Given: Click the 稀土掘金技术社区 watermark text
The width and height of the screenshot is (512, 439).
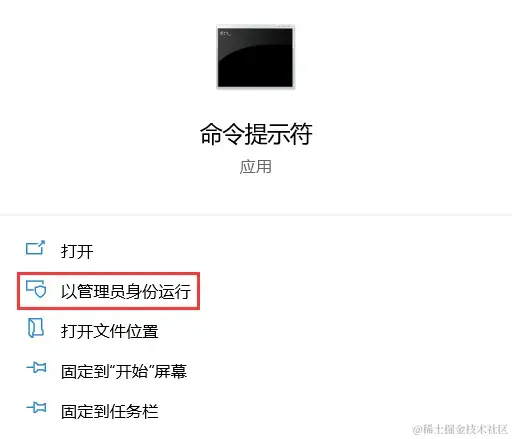Looking at the screenshot, I should click(x=465, y=429).
